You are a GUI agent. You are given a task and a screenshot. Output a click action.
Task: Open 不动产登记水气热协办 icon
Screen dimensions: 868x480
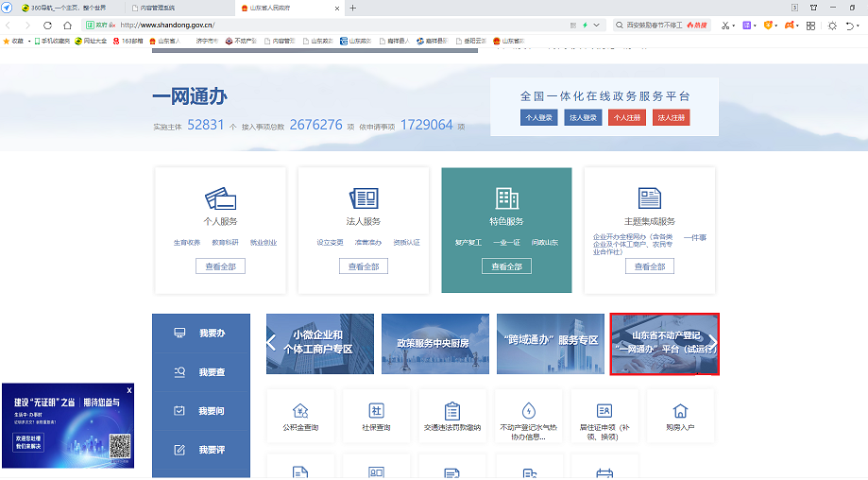pos(529,411)
